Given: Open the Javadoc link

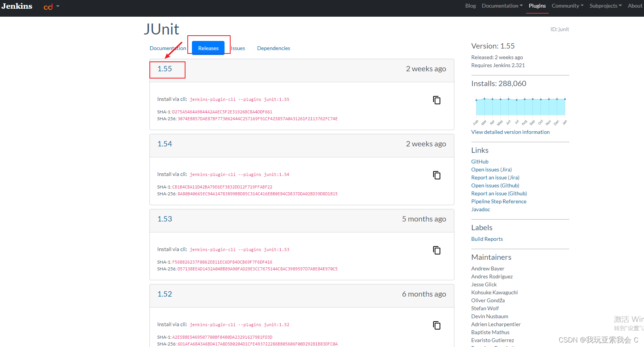Looking at the screenshot, I should point(481,209).
